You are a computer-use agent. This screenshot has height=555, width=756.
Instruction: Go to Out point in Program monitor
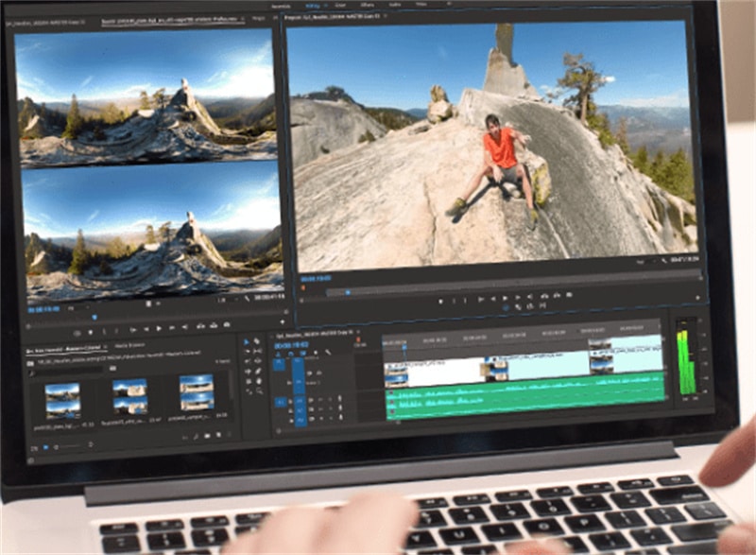(x=530, y=297)
